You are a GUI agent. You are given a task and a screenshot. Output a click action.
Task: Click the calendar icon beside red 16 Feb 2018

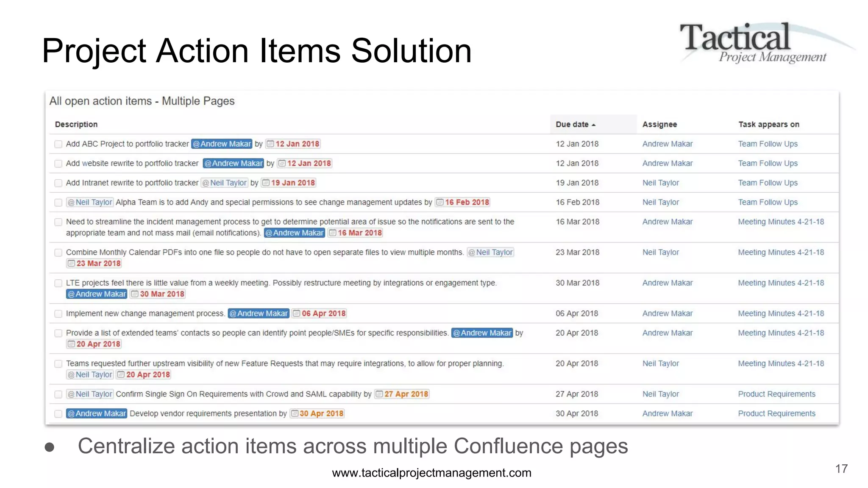(x=440, y=202)
